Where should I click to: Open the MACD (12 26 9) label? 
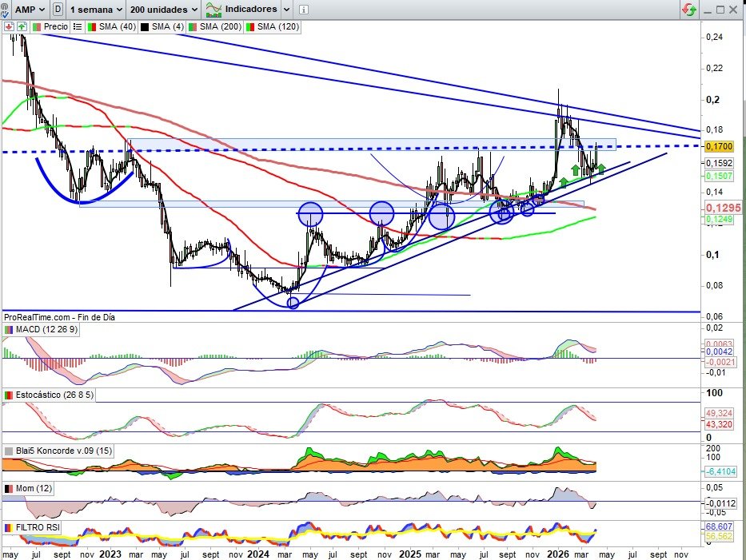[x=46, y=329]
